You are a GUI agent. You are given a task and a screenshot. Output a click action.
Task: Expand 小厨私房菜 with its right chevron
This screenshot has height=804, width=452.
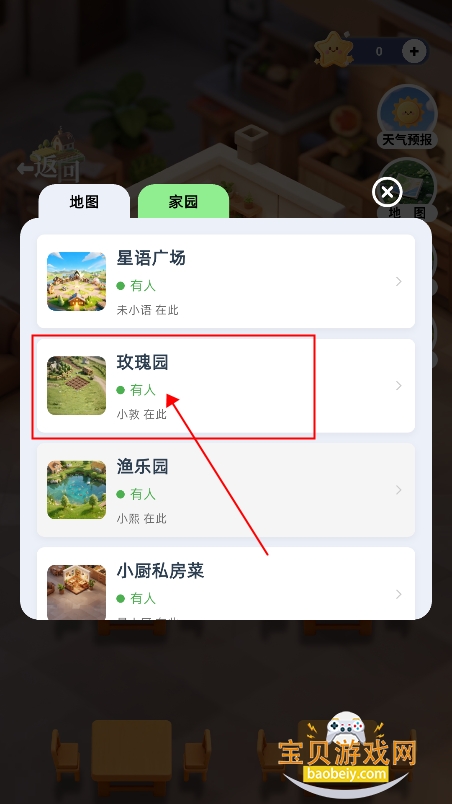pos(399,594)
